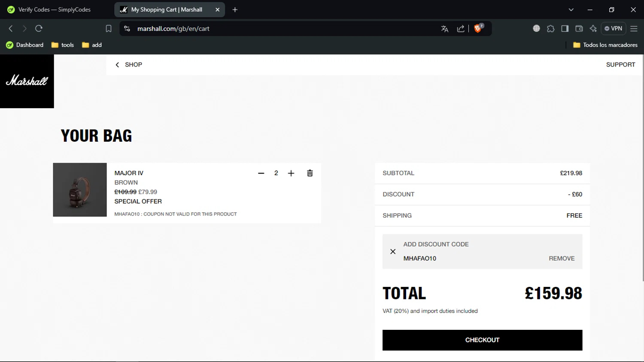Viewport: 644px width, 362px height.
Task: Switch to the Verify Codes — SimplyCodes tab
Action: (55, 9)
